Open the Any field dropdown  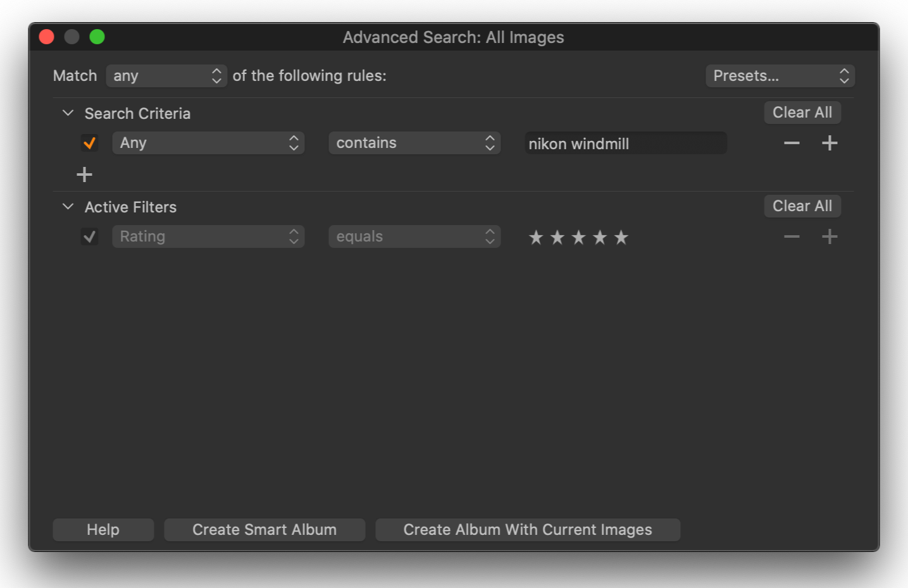click(208, 143)
